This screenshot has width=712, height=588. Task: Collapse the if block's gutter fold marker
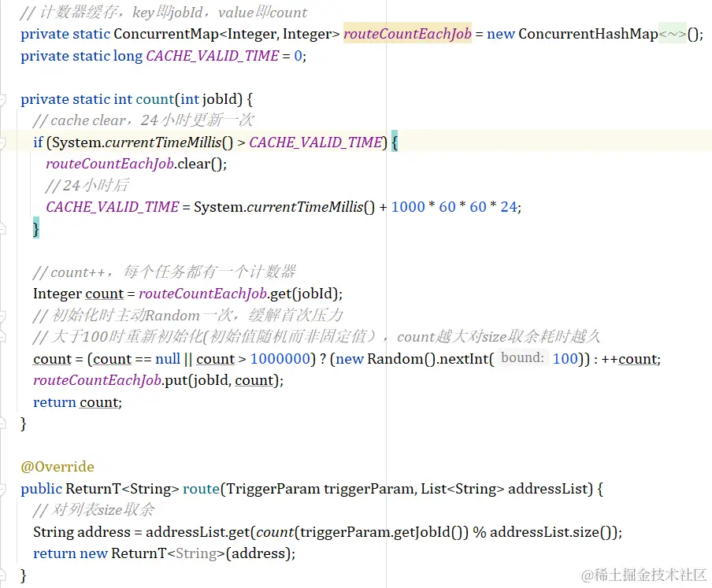2,143
